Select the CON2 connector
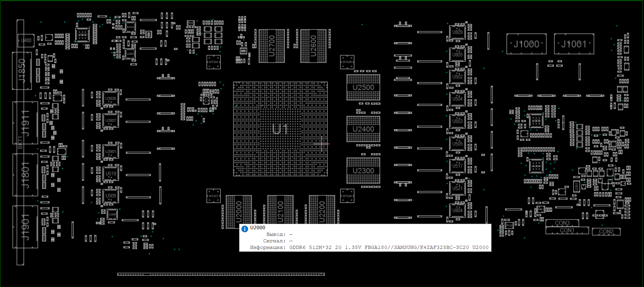 coord(606,231)
